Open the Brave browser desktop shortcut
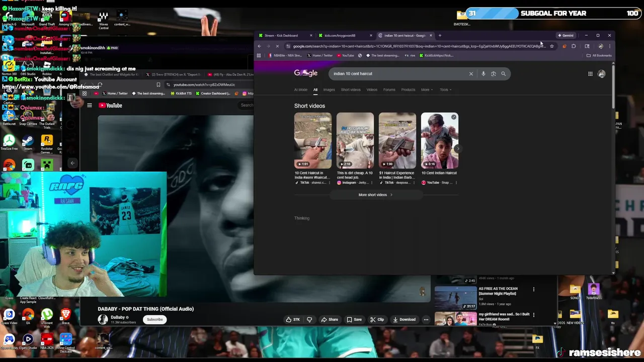This screenshot has height=362, width=644. (65, 317)
